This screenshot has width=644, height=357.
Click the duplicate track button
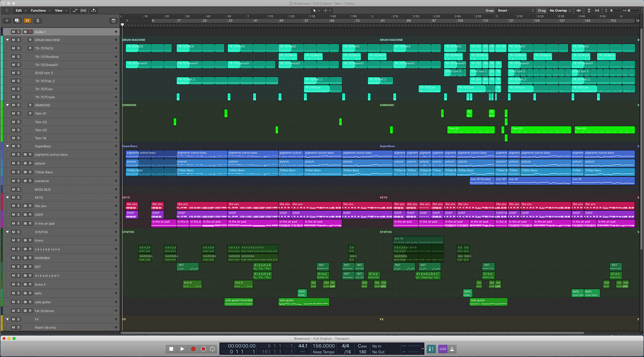coord(17,20)
